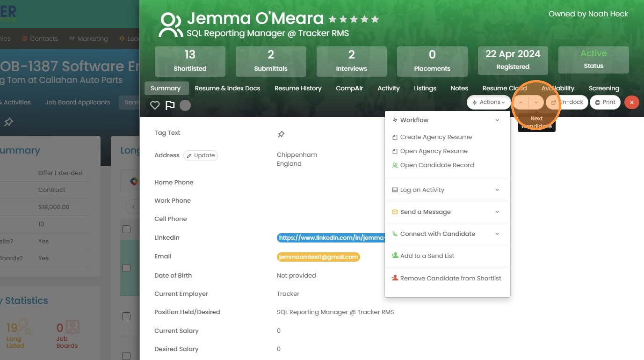Viewport: 644px width, 360px height.
Task: Mark candidate as favorite with the heart icon
Action: point(155,105)
